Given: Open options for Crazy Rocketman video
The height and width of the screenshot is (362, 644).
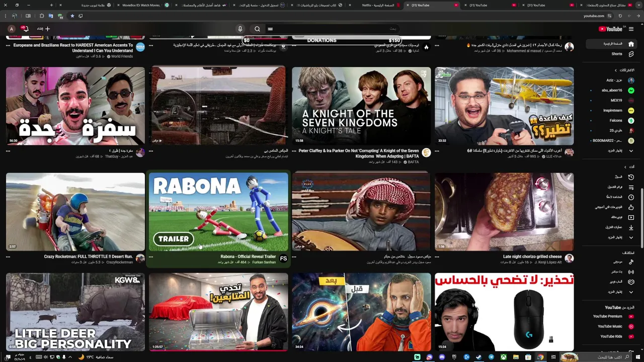Looking at the screenshot, I should (x=8, y=256).
